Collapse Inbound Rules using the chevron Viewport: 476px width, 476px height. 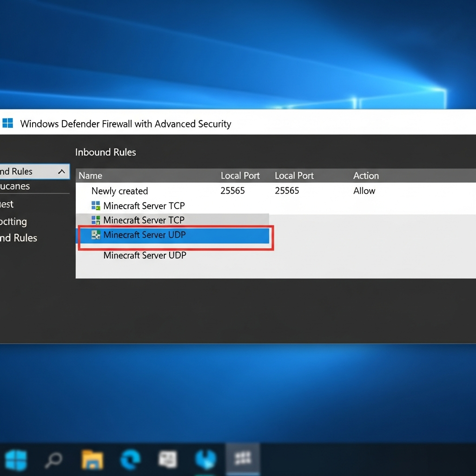pyautogui.click(x=62, y=171)
